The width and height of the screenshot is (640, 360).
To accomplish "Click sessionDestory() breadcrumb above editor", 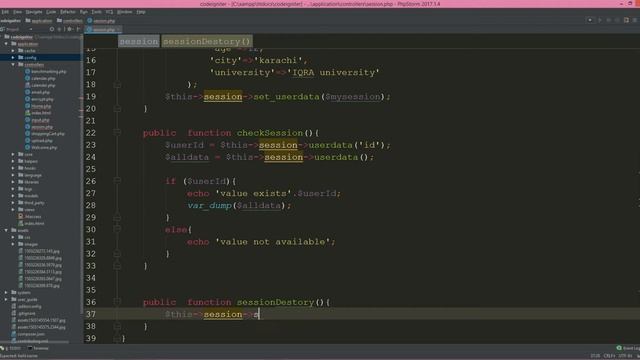I will [207, 41].
